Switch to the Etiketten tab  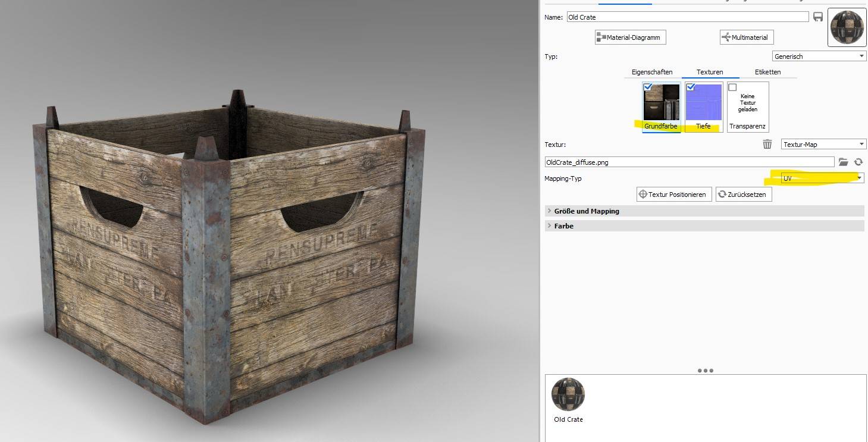click(767, 72)
